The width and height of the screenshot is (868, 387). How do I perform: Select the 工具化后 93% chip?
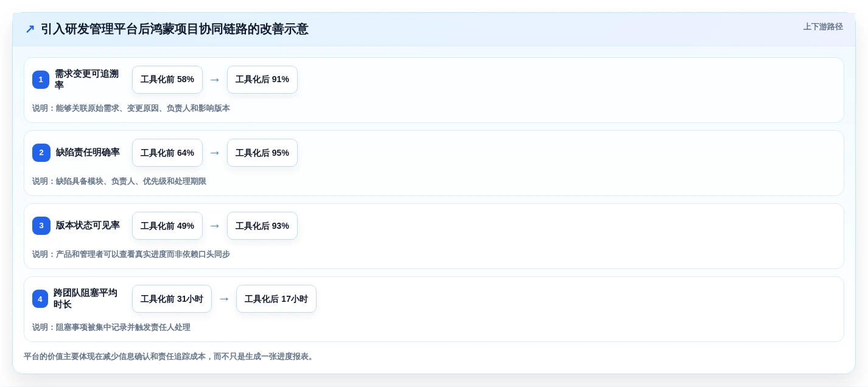pyautogui.click(x=262, y=226)
